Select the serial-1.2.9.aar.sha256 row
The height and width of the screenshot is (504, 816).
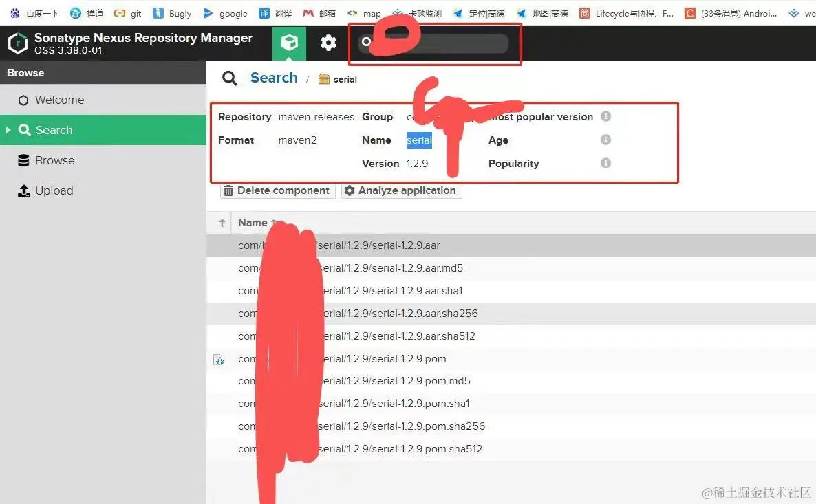[x=511, y=313]
